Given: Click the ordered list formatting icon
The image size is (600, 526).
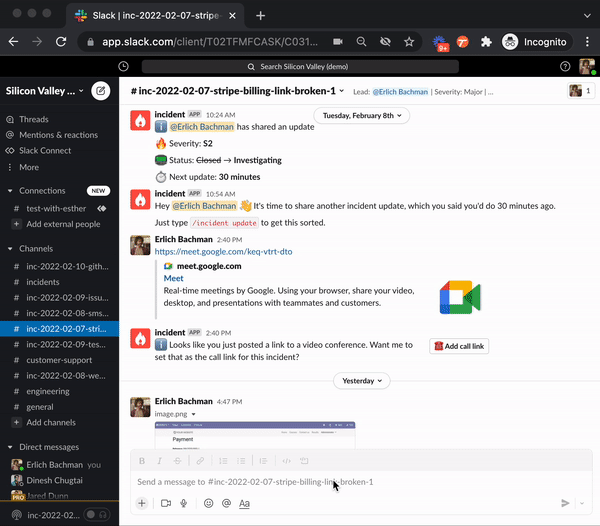Looking at the screenshot, I should tap(223, 461).
